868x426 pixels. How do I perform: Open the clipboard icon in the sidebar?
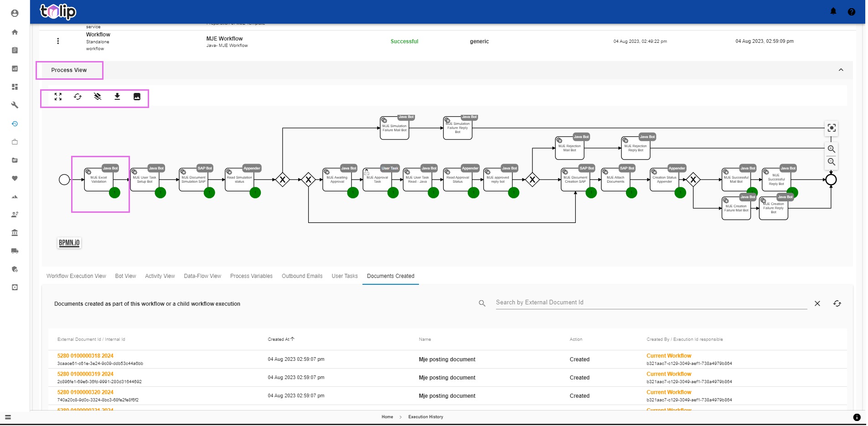point(15,50)
